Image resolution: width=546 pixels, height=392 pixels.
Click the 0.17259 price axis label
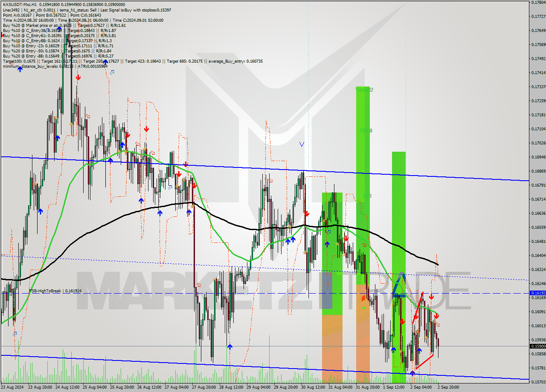pos(538,101)
